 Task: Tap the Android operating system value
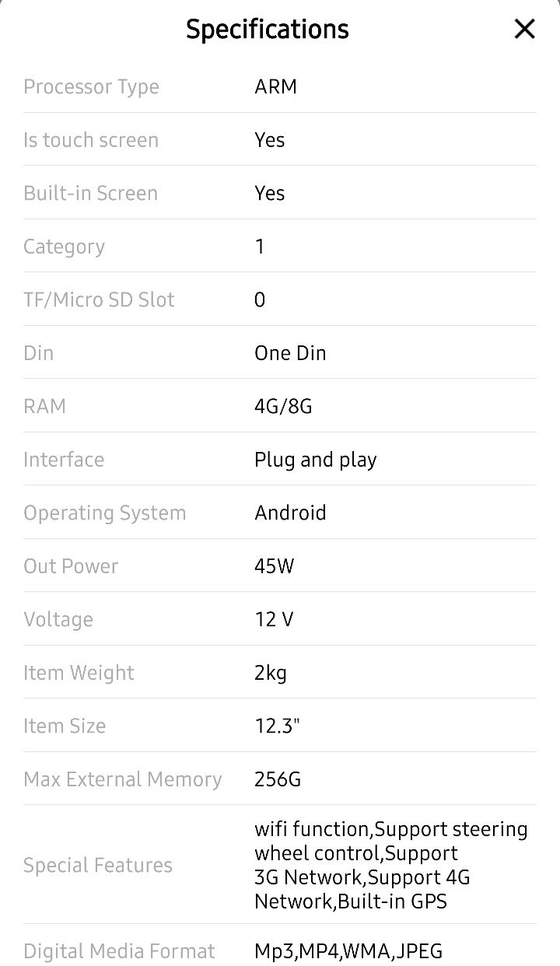[290, 513]
